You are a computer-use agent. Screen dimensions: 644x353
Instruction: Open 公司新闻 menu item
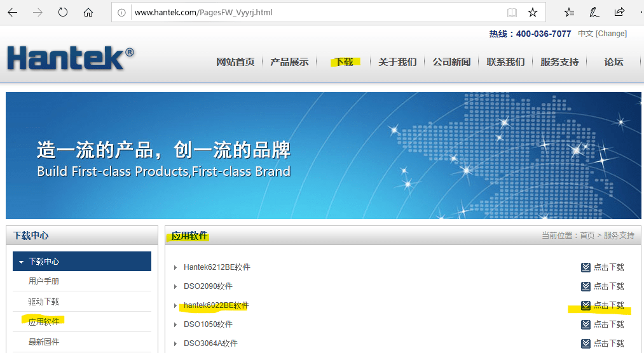pyautogui.click(x=451, y=62)
